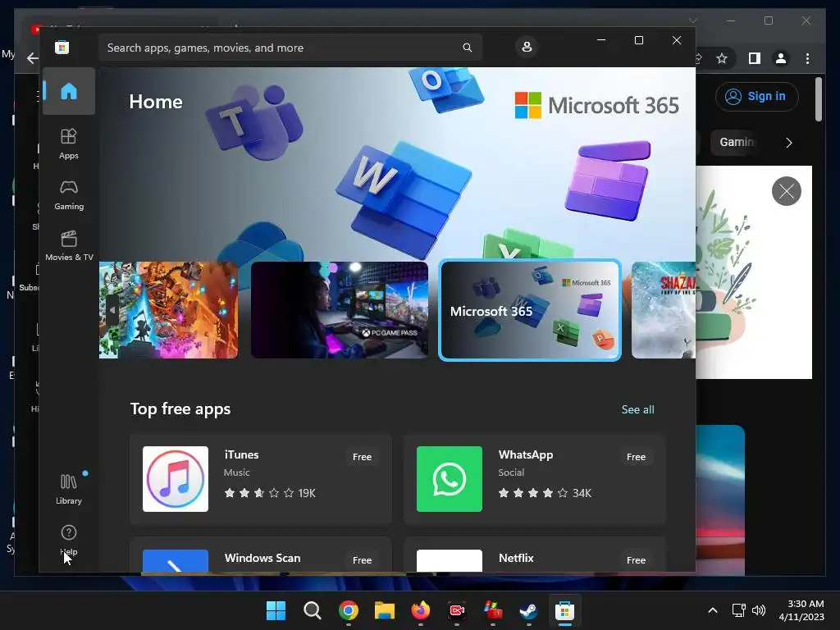Viewport: 840px width, 630px height.
Task: Click the back arrow in Chrome window
Action: [x=32, y=58]
